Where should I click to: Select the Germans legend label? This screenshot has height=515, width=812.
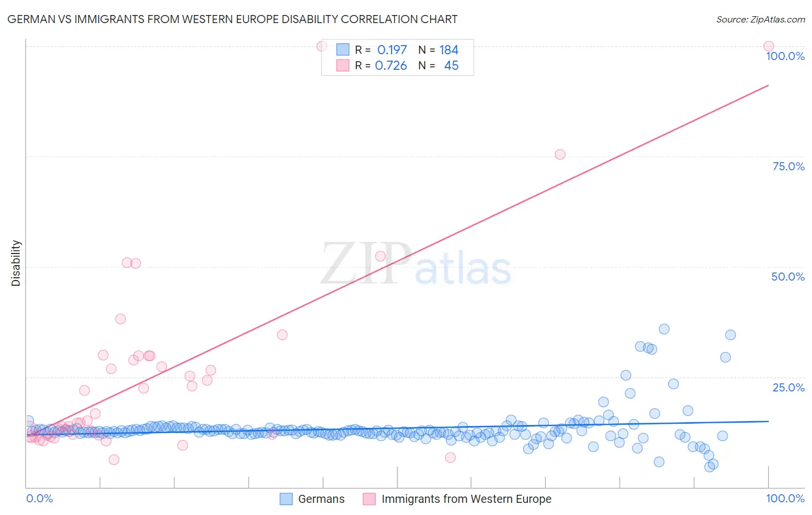coord(321,499)
